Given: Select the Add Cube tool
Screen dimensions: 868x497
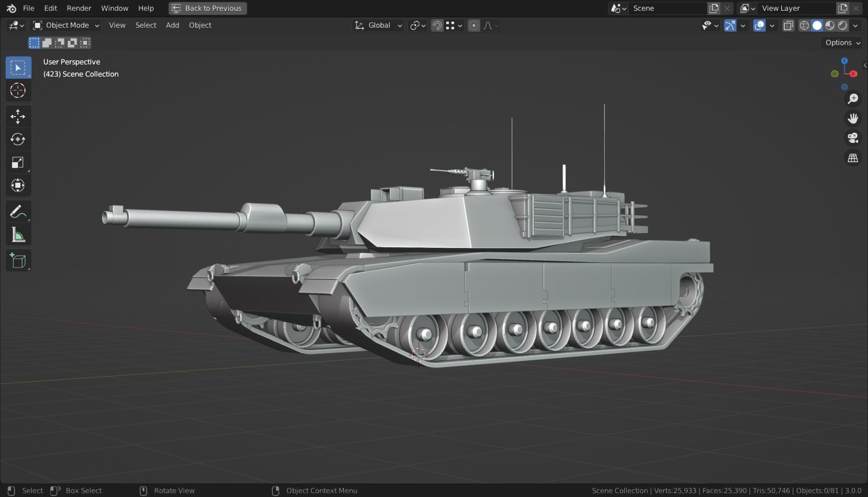Looking at the screenshot, I should (18, 260).
